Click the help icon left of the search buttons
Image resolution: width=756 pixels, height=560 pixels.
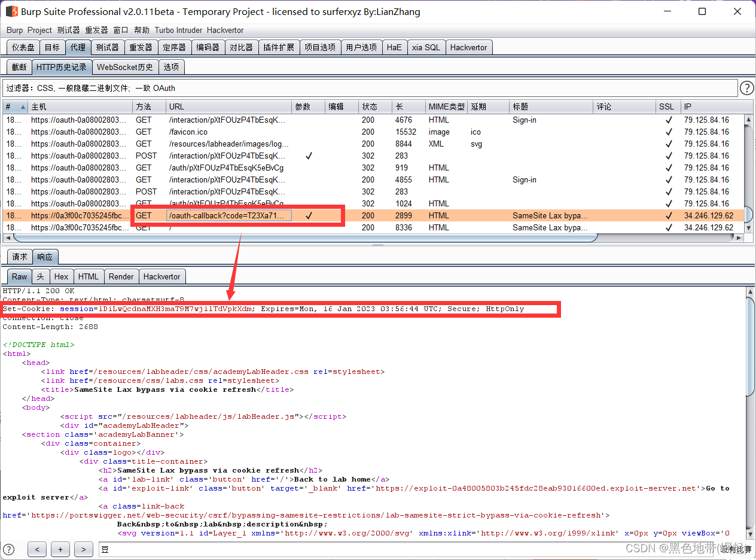[x=9, y=549]
